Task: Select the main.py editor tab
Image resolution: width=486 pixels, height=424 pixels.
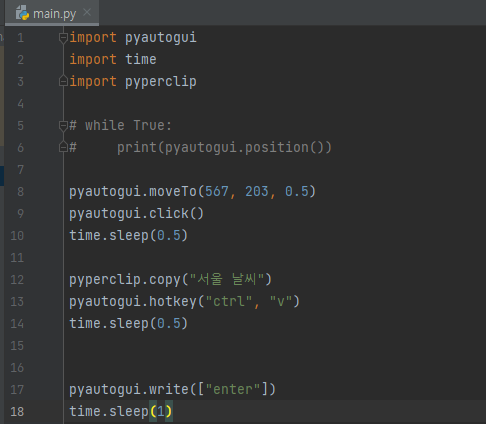Action: point(52,13)
